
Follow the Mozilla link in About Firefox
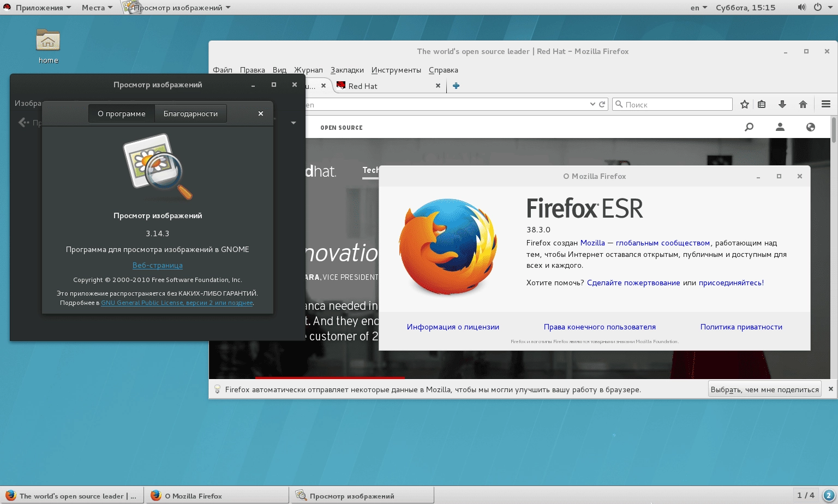tap(592, 243)
